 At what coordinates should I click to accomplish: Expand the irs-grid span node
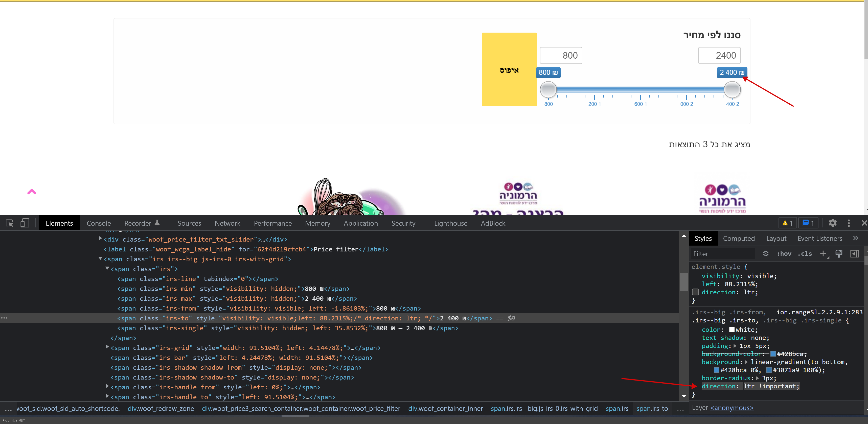point(107,347)
